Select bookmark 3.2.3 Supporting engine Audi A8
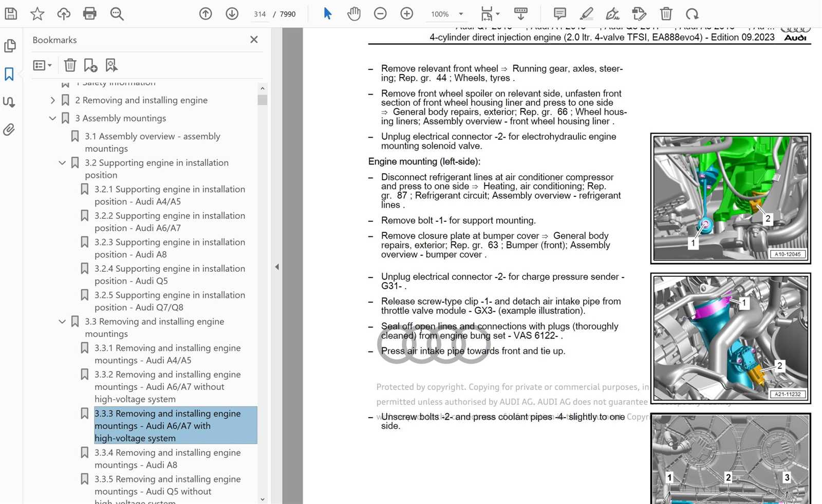Image resolution: width=822 pixels, height=504 pixels. [x=170, y=248]
